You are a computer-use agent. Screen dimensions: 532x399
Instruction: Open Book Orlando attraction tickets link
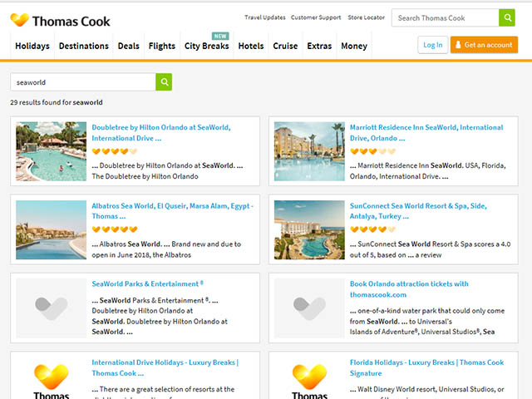coord(409,289)
